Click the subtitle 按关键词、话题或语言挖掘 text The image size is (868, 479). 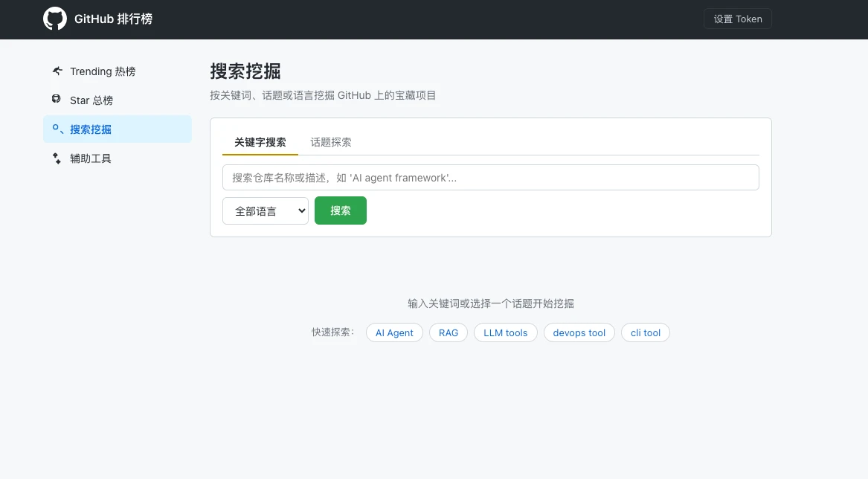323,95
